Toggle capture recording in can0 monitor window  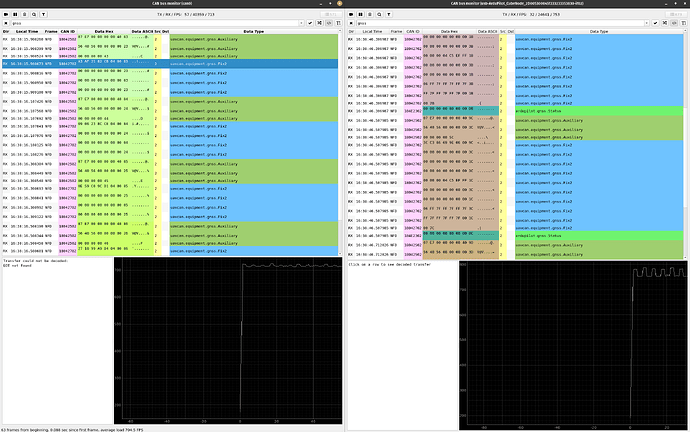[x=6, y=15]
